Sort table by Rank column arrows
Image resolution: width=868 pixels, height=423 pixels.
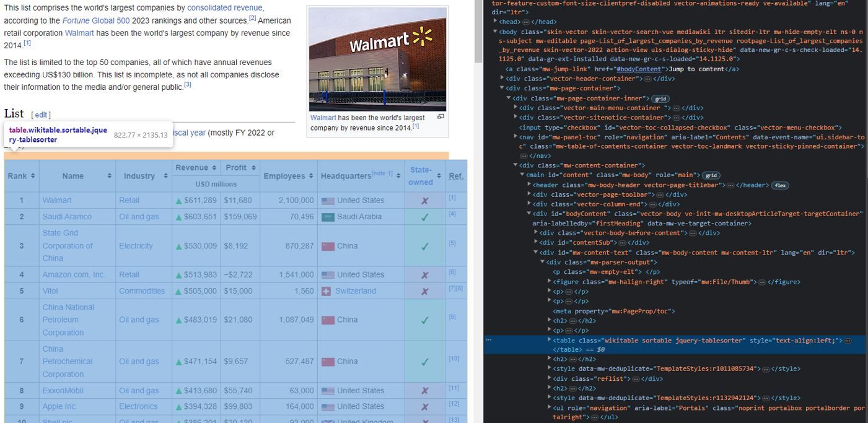(32, 177)
